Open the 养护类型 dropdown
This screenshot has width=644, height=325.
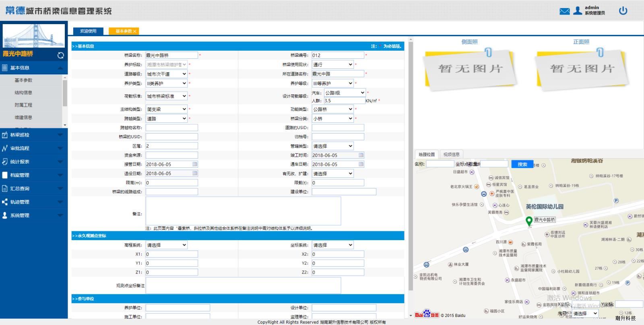(x=167, y=83)
